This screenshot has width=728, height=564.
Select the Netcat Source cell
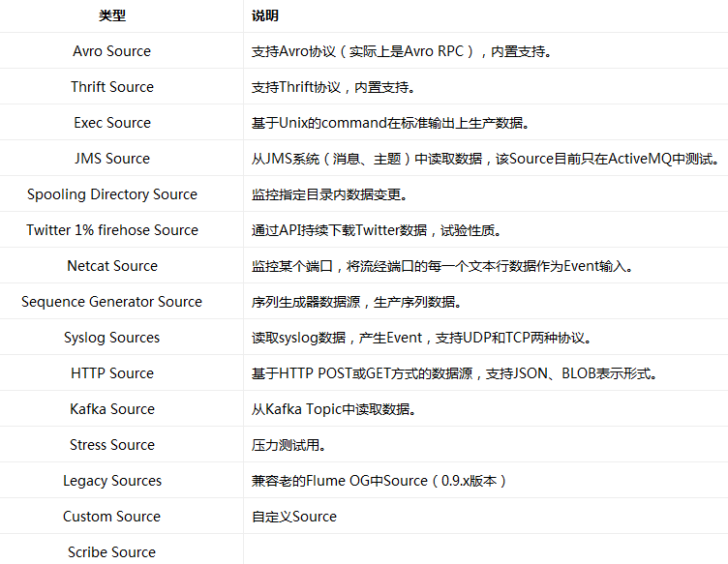click(112, 266)
